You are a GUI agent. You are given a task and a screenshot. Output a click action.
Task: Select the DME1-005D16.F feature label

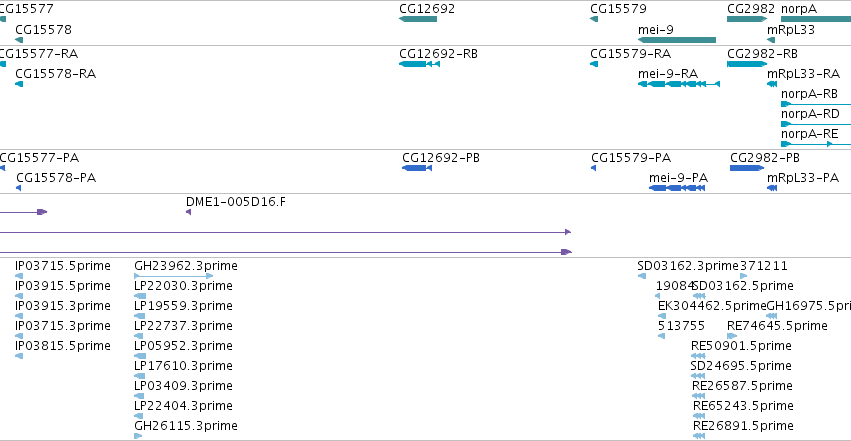(x=236, y=202)
